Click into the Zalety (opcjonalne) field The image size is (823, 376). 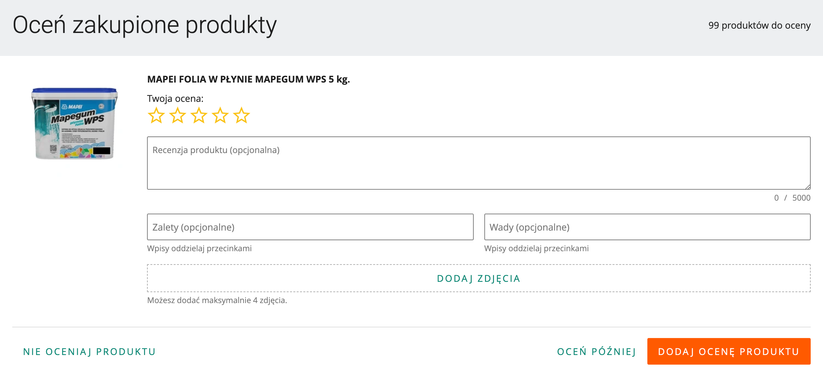[x=310, y=227]
